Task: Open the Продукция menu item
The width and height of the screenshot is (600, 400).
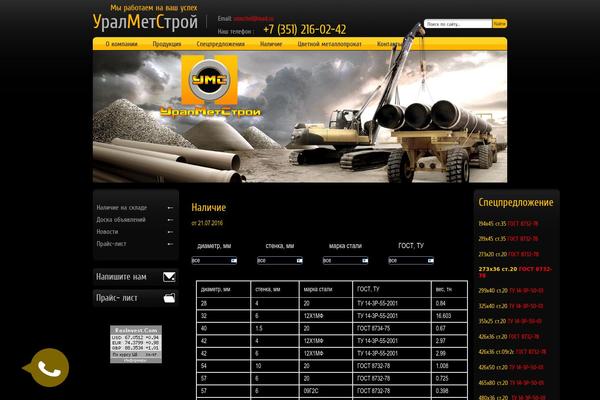Action: 167,44
